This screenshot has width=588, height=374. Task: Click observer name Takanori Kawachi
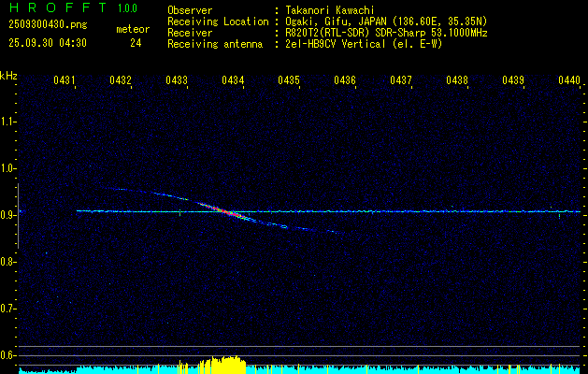coord(330,10)
